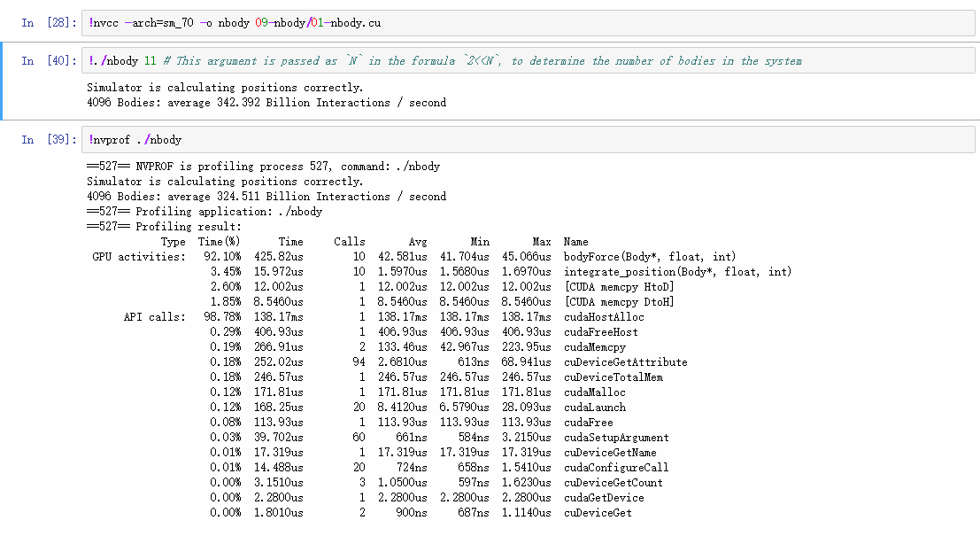Click the 'cudaFree' row name
Image resolution: width=980 pixels, height=536 pixels.
pos(588,423)
